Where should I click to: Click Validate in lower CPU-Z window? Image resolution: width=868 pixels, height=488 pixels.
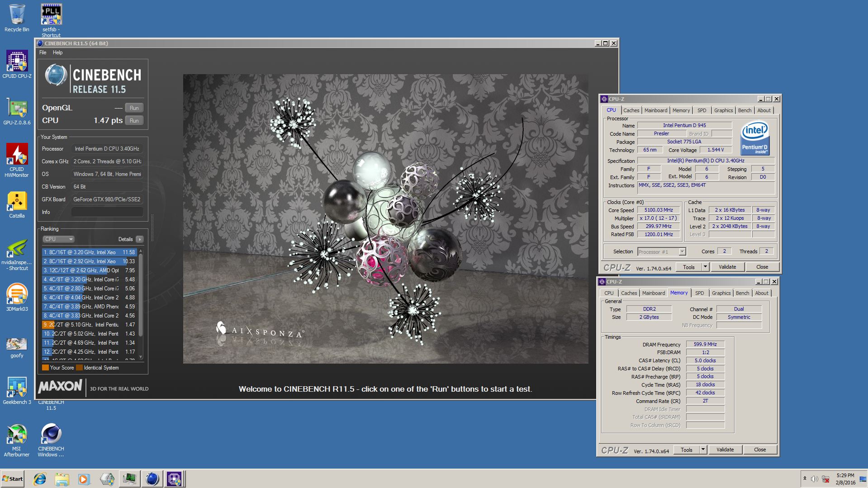point(725,450)
